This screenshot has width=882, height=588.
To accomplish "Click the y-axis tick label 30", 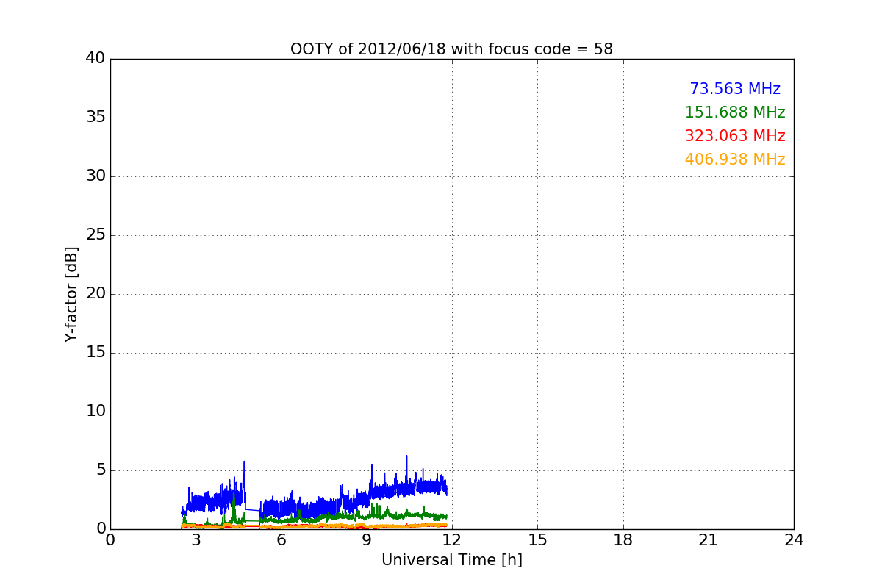I will click(96, 176).
